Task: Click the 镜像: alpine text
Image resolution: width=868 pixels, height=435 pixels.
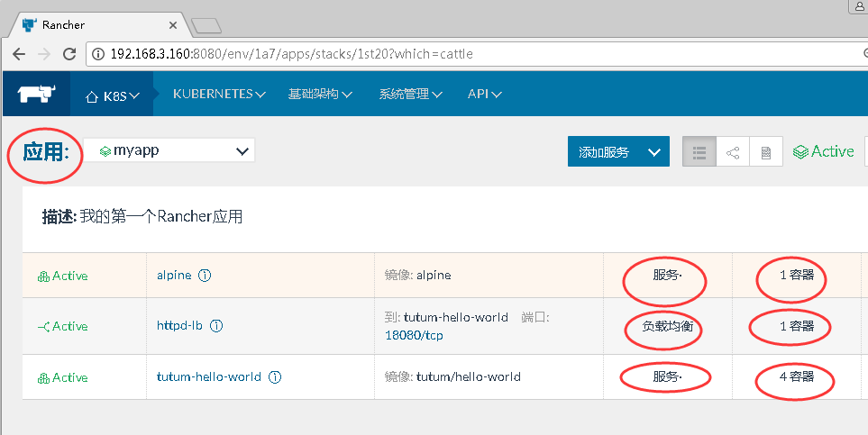Action: [x=418, y=275]
